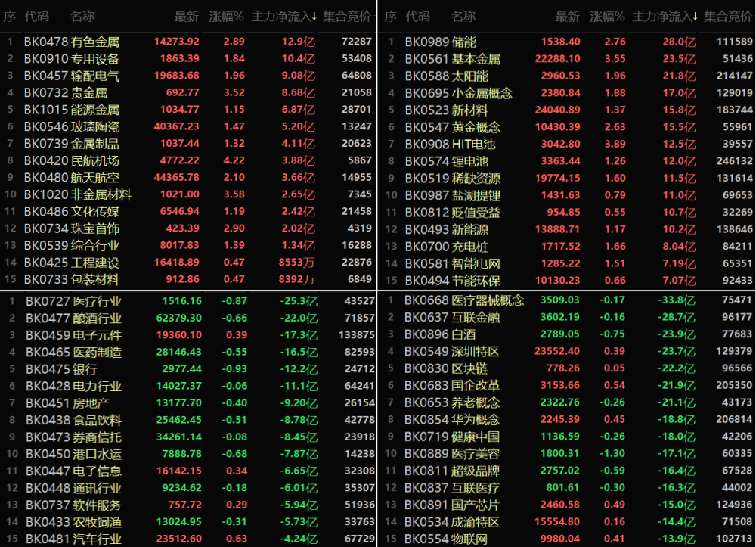The image size is (756, 547).
Task: Select the BK0547 黄金概念 row
Action: (x=567, y=127)
